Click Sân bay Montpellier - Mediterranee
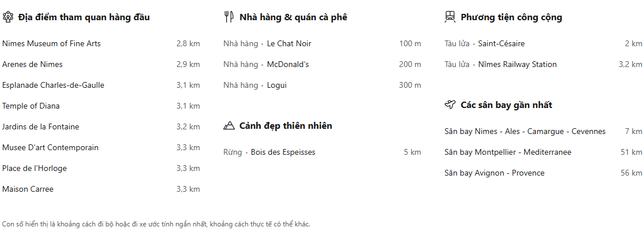The height and width of the screenshot is (242, 644). click(508, 152)
